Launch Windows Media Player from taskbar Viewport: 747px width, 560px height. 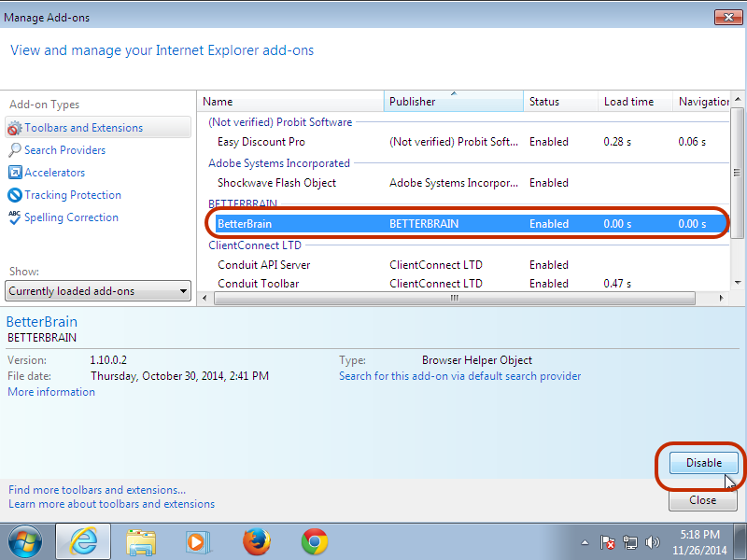coord(198,542)
